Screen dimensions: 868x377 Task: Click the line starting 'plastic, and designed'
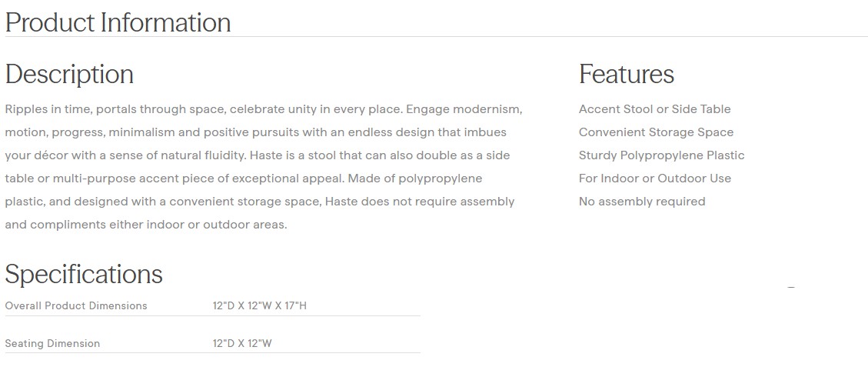(259, 202)
